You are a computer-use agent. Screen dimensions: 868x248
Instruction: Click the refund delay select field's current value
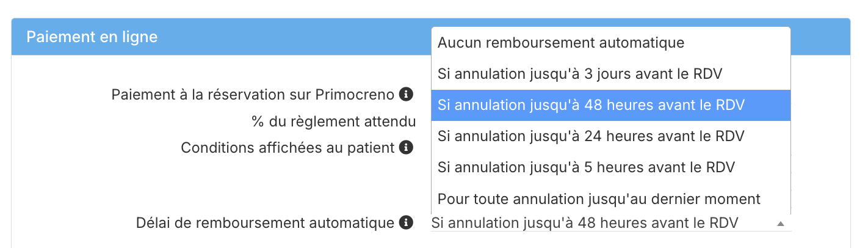[x=585, y=223]
